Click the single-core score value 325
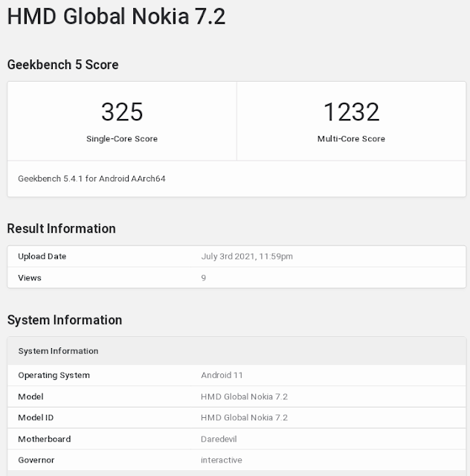The image size is (470, 476). coord(122,112)
